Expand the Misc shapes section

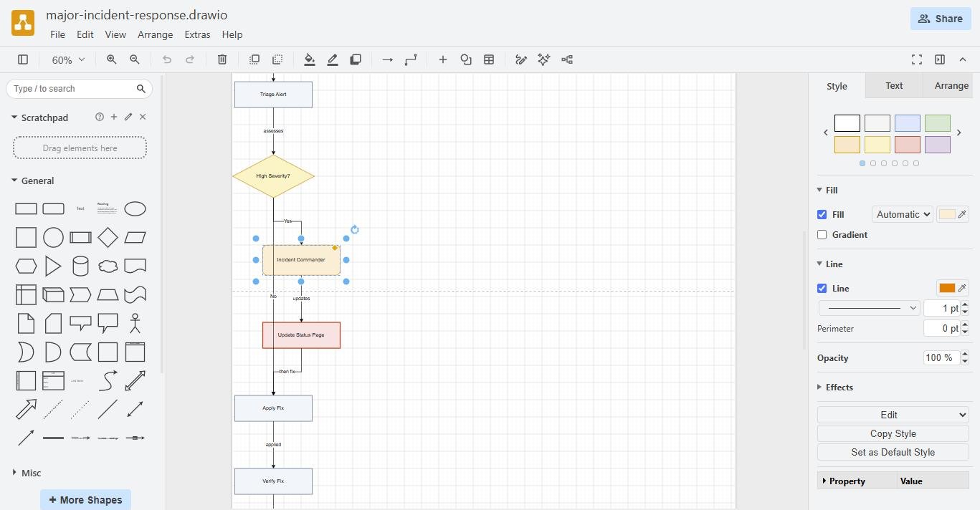27,473
